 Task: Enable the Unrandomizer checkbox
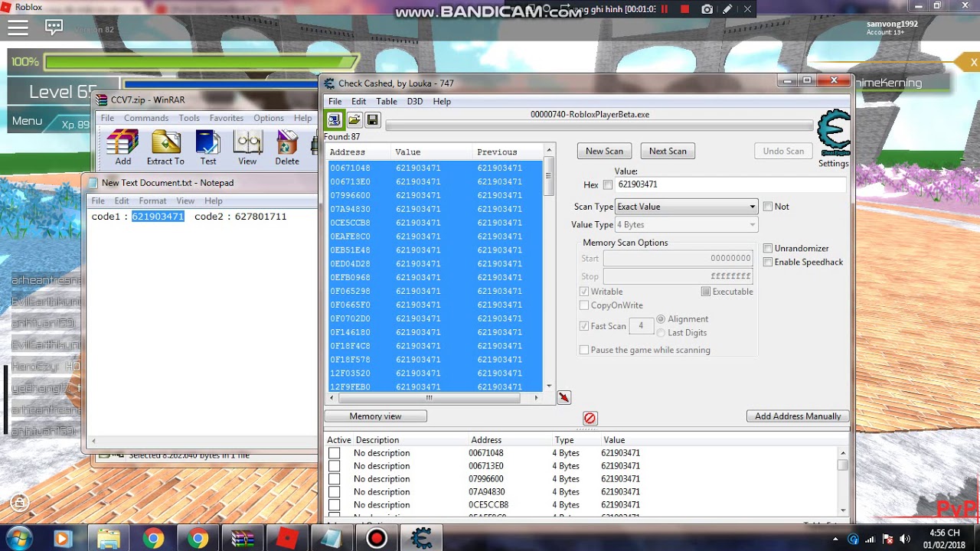click(768, 249)
